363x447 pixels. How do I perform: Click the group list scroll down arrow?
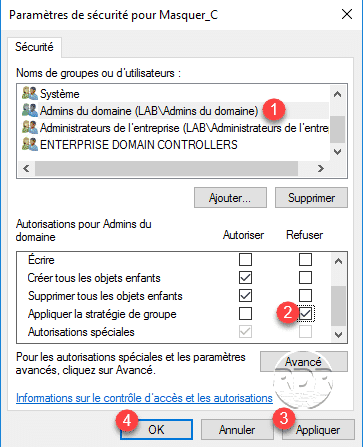pyautogui.click(x=337, y=152)
